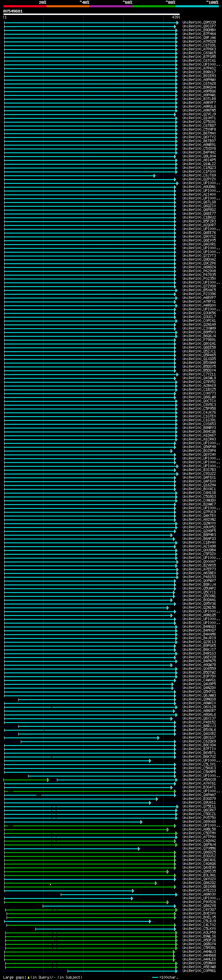Open hit UniRef100_C6TG91

[199, 45]
